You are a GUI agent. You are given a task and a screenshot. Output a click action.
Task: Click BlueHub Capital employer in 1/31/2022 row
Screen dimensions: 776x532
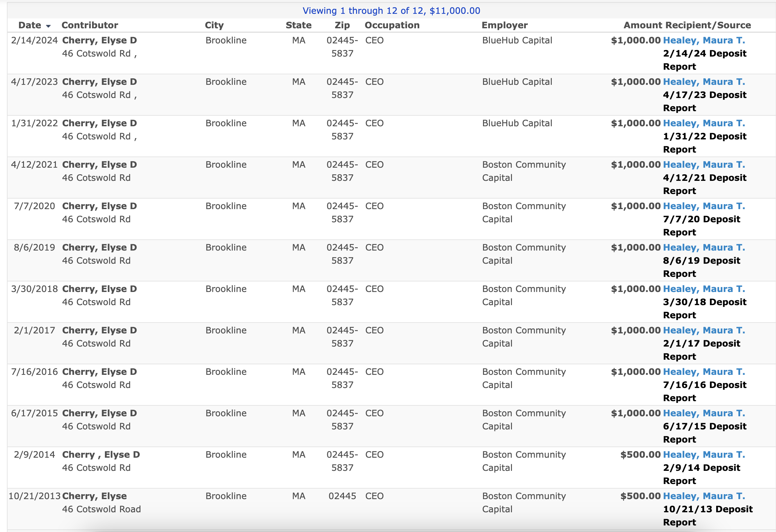(x=517, y=123)
